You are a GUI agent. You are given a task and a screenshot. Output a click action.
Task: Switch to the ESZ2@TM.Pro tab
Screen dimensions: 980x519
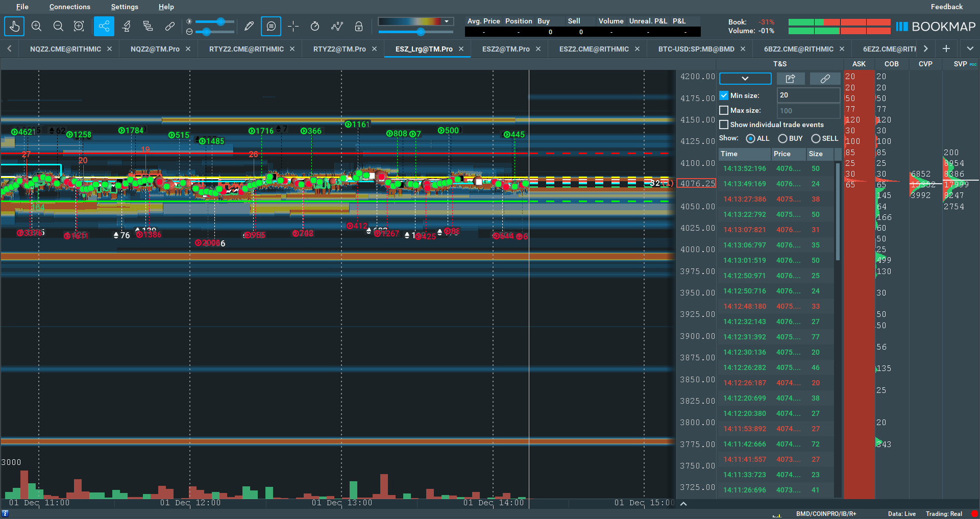click(506, 49)
